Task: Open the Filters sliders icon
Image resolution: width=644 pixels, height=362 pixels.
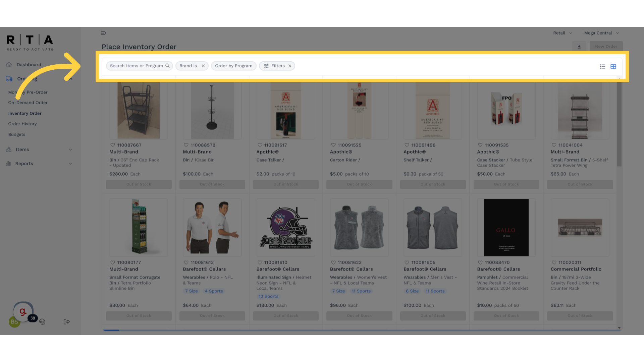Action: [x=266, y=66]
